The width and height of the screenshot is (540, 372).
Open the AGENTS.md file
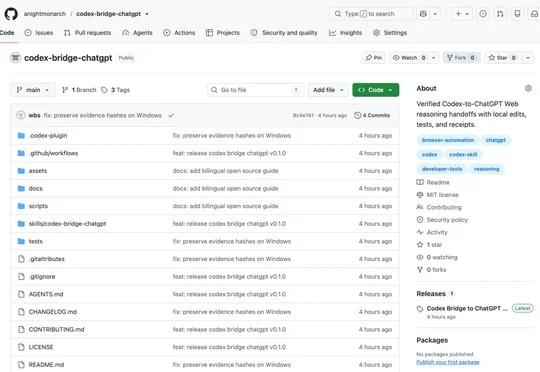[x=46, y=294]
